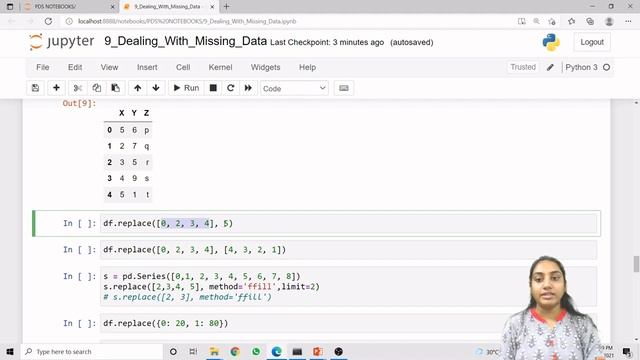Click the value 9 in row 3
640x360 pixels.
134,178
